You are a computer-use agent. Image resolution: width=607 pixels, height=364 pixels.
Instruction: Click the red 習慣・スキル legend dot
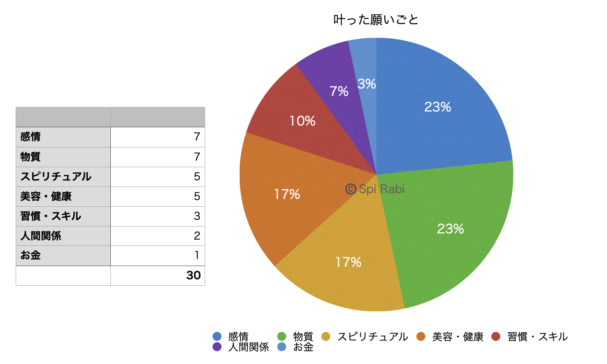pos(496,336)
